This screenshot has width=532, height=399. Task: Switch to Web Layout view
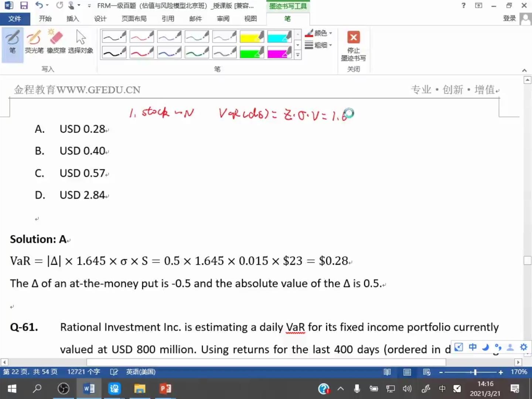point(427,372)
